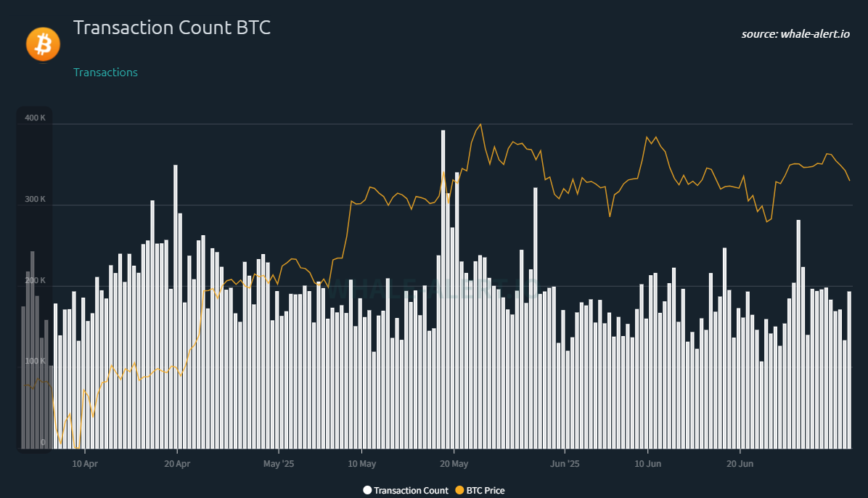Viewport: 868px width, 498px height.
Task: Click the 10 Apr x-axis label
Action: click(85, 464)
